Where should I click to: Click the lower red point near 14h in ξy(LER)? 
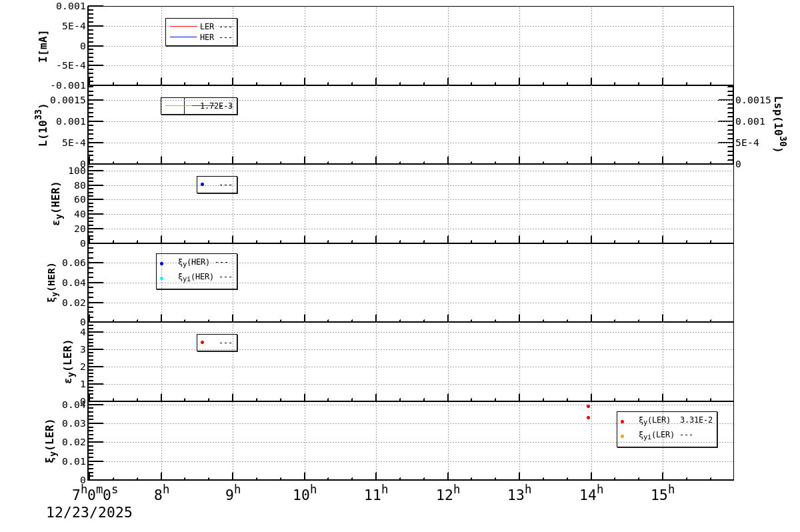(587, 417)
